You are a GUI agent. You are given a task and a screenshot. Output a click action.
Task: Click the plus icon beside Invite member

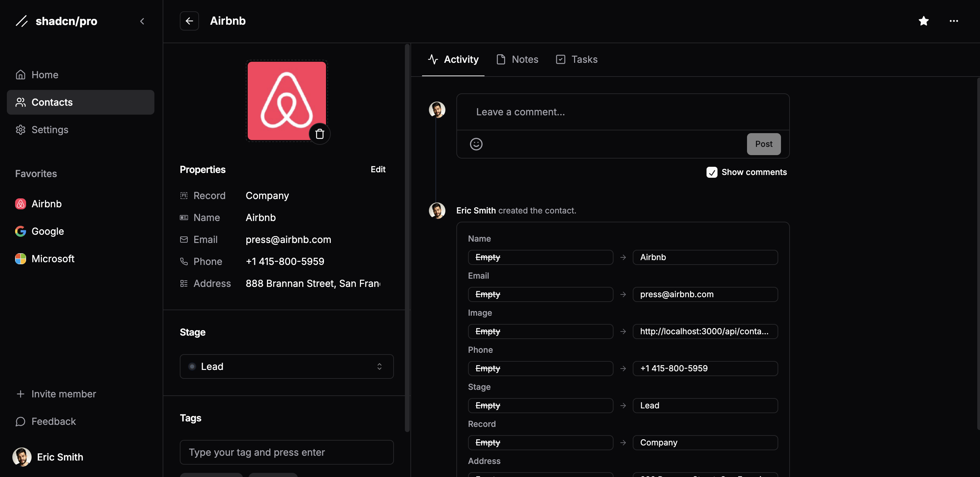point(21,394)
